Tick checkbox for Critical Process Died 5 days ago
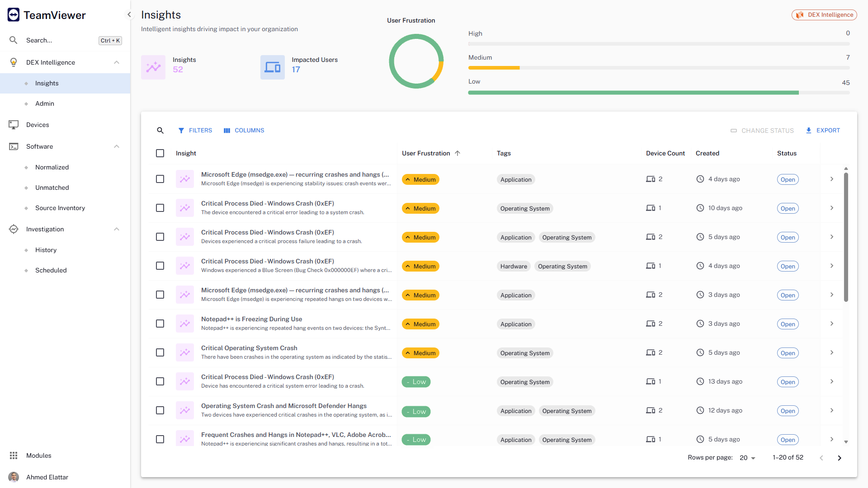The width and height of the screenshot is (868, 488). point(160,237)
